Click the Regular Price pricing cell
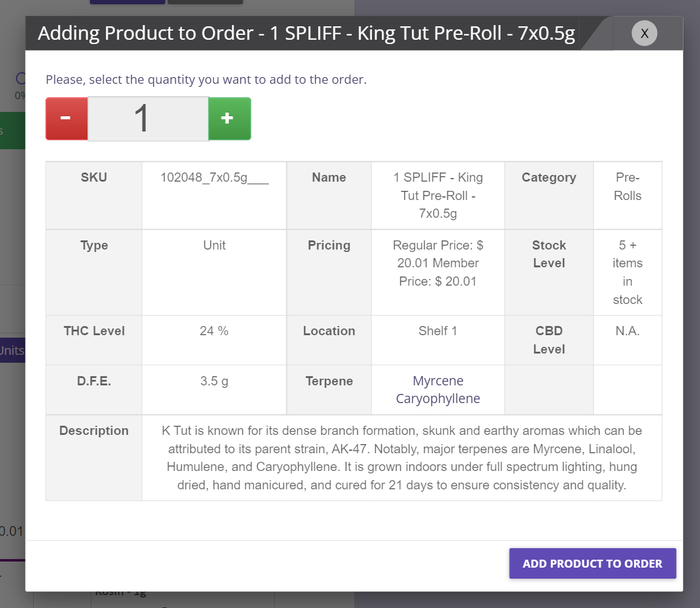Screen dimensions: 700x608 [438, 264]
